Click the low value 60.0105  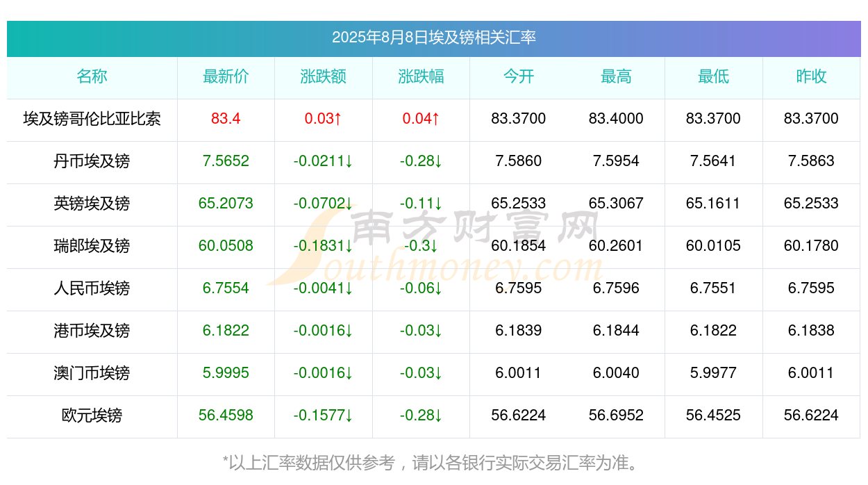tap(714, 246)
